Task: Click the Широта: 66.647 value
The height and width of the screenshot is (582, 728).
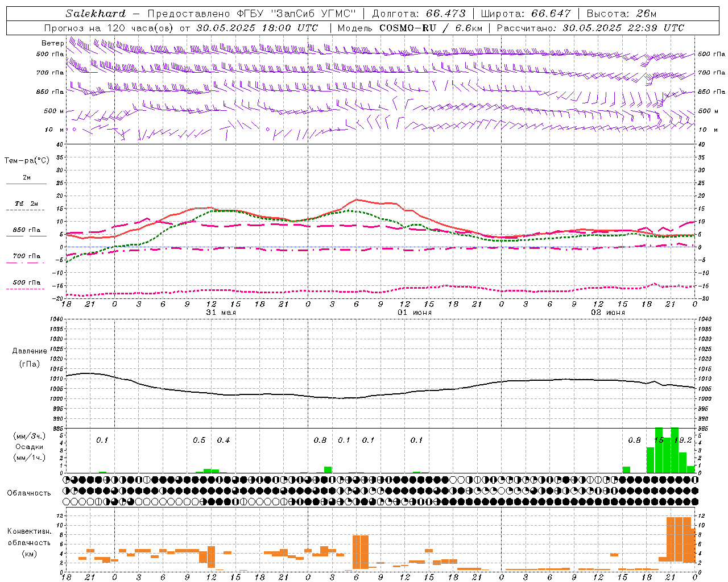Action: click(526, 14)
